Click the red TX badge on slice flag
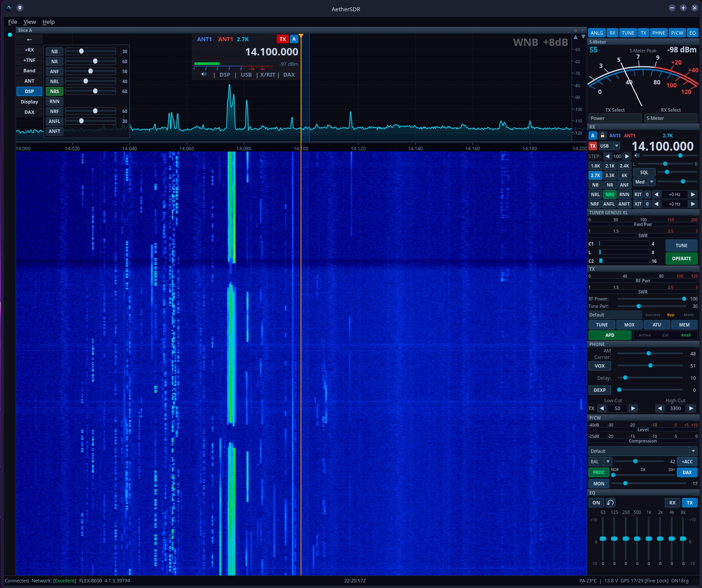Screen dimensions: 702x588 282,39
